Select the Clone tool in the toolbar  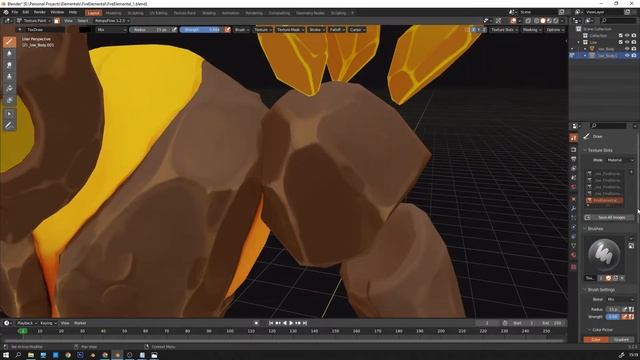[9, 77]
